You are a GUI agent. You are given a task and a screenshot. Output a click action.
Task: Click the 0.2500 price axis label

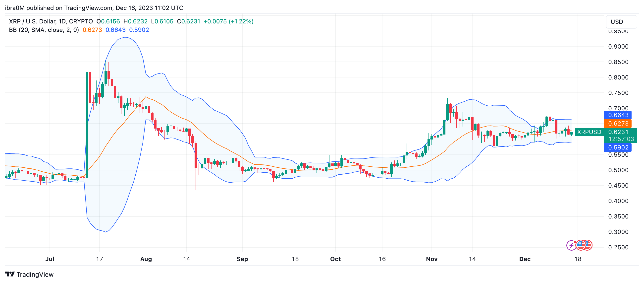pyautogui.click(x=618, y=248)
